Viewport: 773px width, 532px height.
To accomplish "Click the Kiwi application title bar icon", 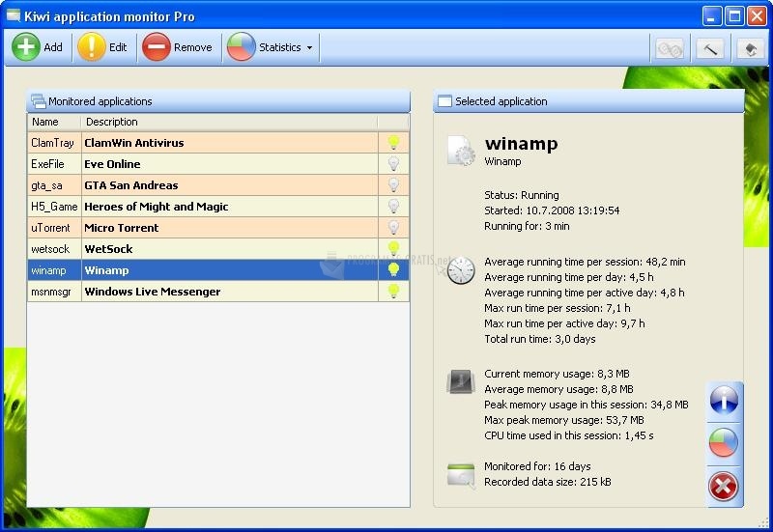I will coord(14,15).
